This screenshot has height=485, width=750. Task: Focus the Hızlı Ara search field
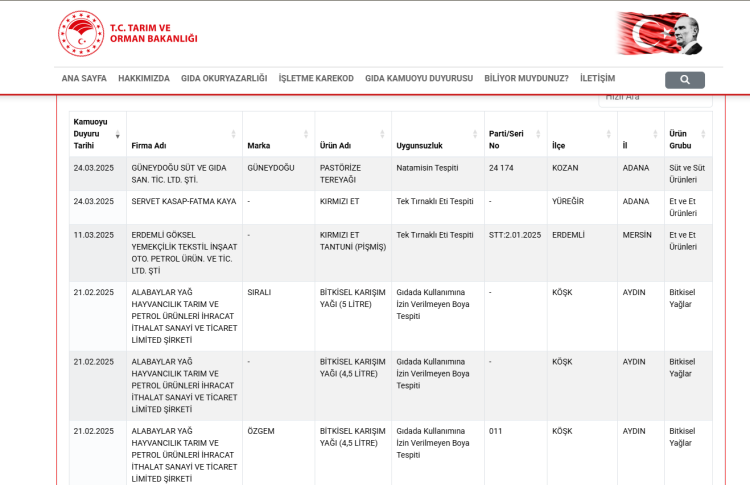[655, 98]
